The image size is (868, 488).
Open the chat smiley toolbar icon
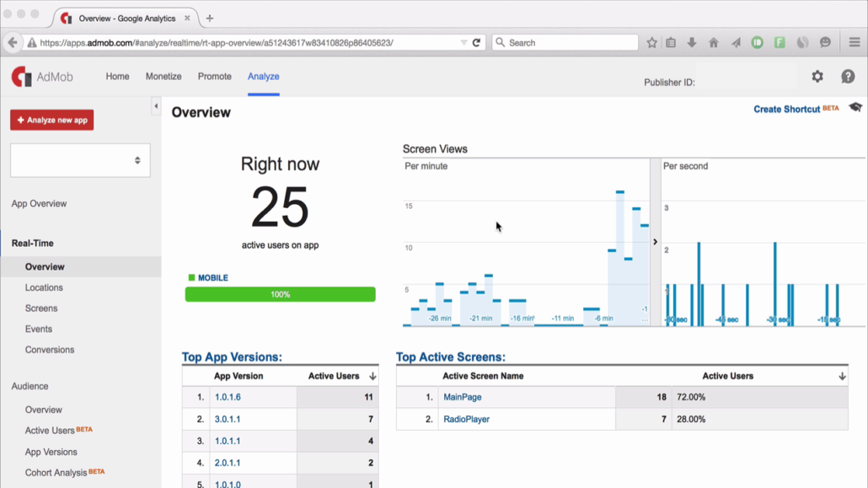pos(825,43)
